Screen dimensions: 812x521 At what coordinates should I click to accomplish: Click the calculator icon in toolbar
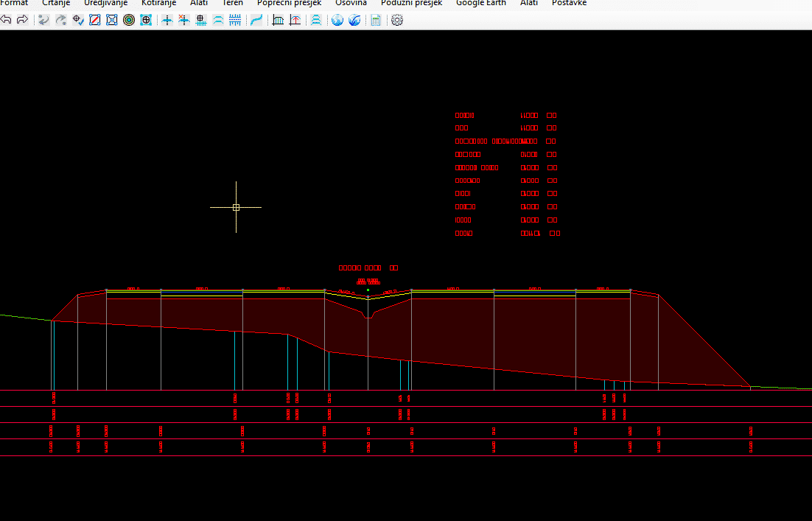tap(376, 20)
